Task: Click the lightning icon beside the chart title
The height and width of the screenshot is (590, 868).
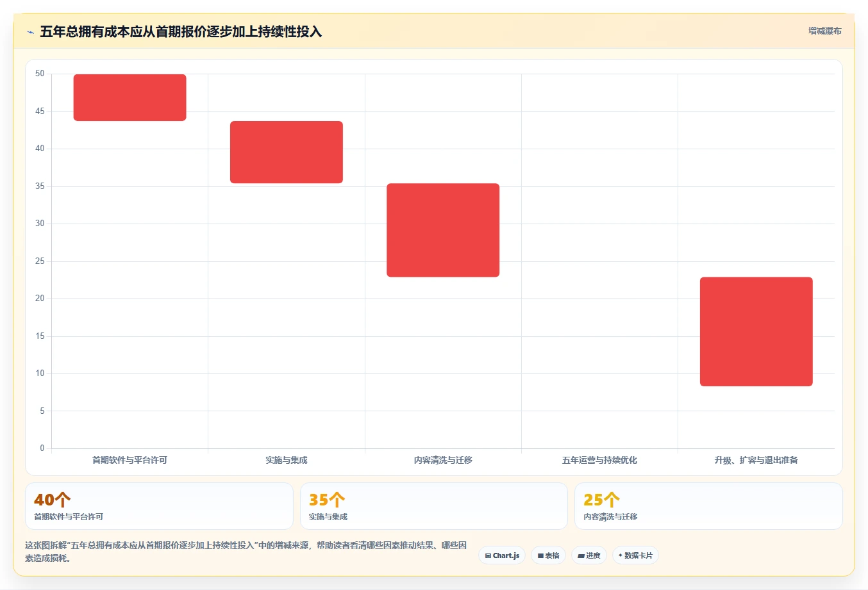Action: pos(30,32)
